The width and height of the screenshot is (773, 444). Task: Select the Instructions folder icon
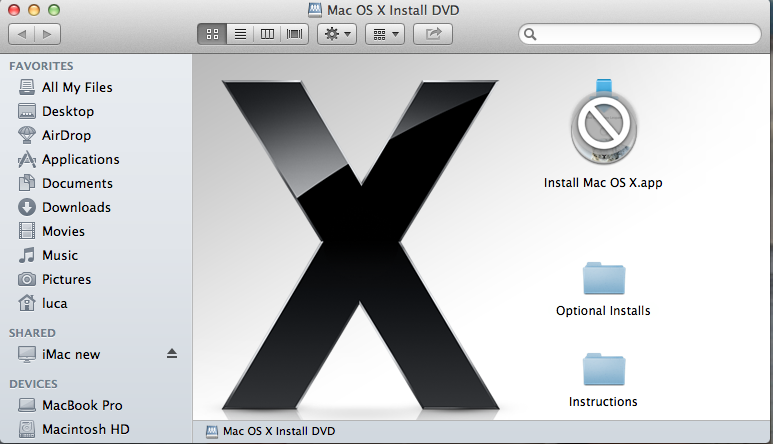click(x=604, y=370)
